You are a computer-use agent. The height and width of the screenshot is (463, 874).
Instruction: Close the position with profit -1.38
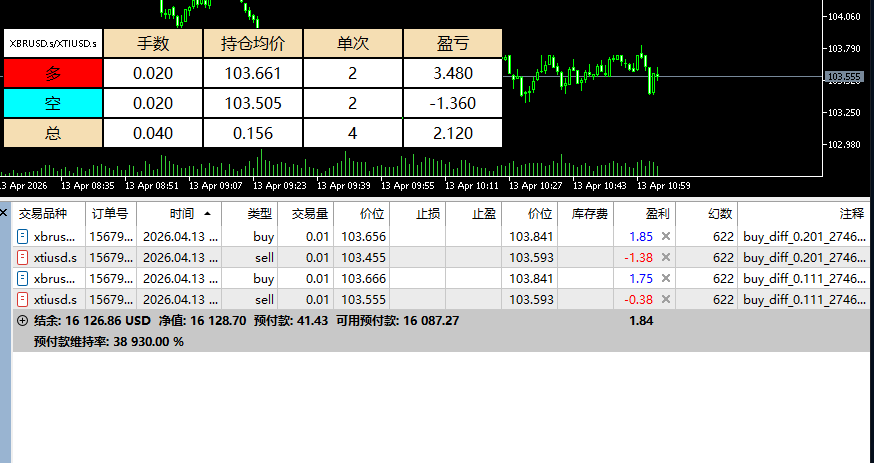point(666,257)
